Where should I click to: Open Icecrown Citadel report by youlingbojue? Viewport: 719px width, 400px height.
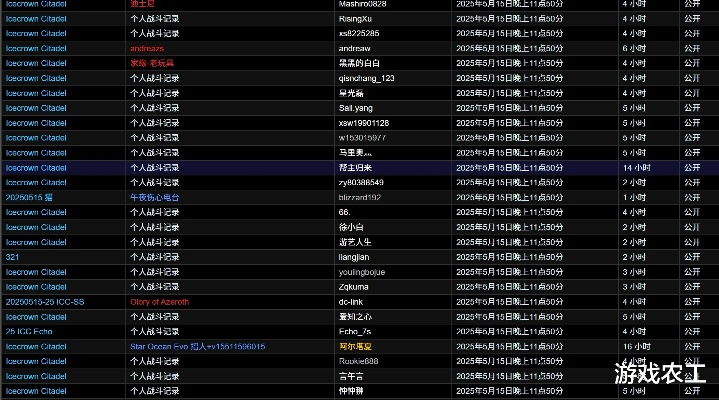pyautogui.click(x=36, y=272)
